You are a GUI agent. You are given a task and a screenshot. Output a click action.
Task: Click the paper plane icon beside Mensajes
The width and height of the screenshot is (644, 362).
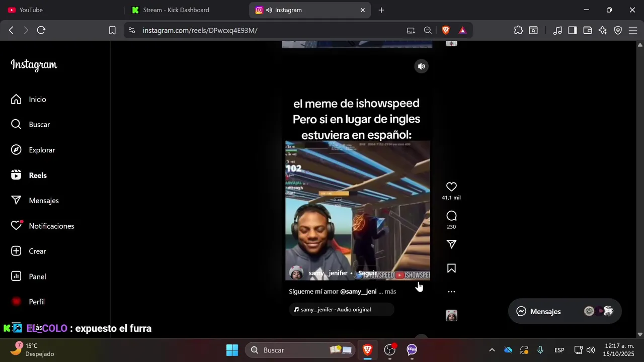16,200
